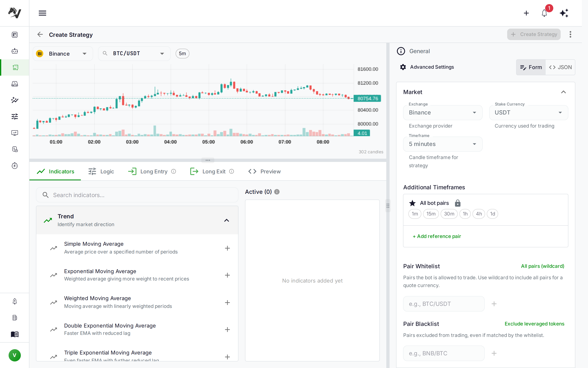Click the current price label 80754.76
This screenshot has width=588, height=368.
(367, 98)
